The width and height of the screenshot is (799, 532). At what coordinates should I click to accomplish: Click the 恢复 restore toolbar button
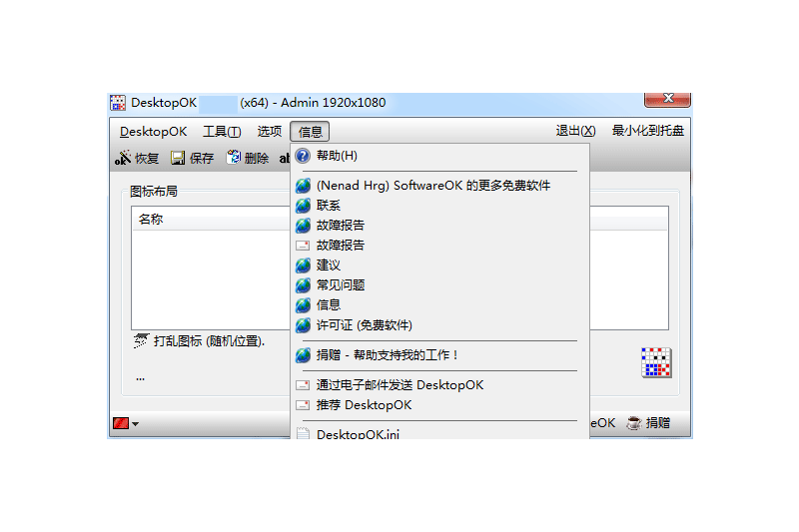(x=137, y=159)
